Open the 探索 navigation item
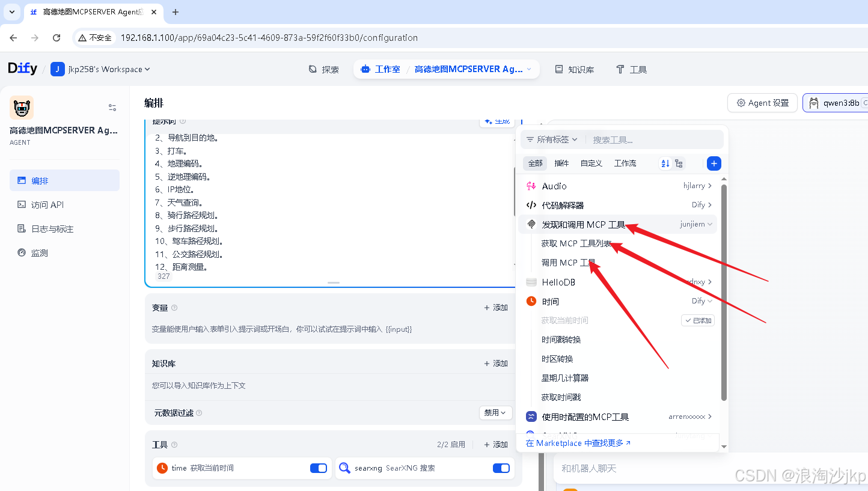Viewport: 868px width, 491px height. 324,69
